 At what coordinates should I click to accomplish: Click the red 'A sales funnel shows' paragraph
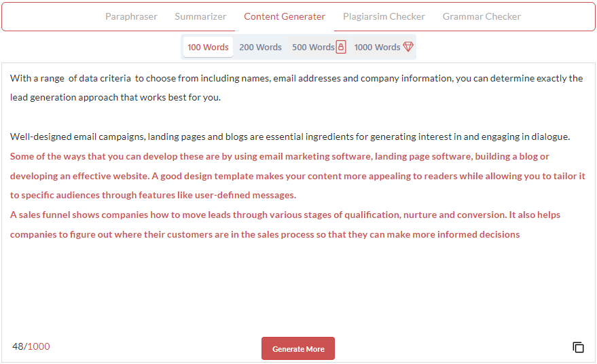click(285, 224)
